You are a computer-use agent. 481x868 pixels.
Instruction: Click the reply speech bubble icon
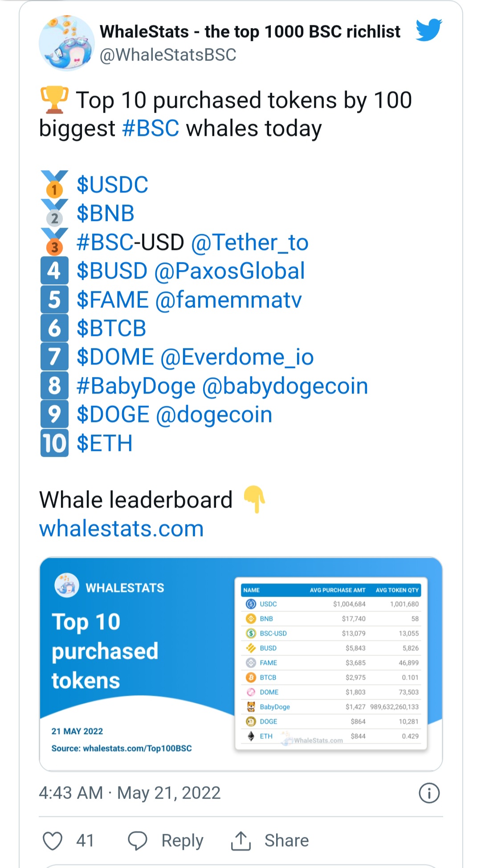(x=138, y=841)
